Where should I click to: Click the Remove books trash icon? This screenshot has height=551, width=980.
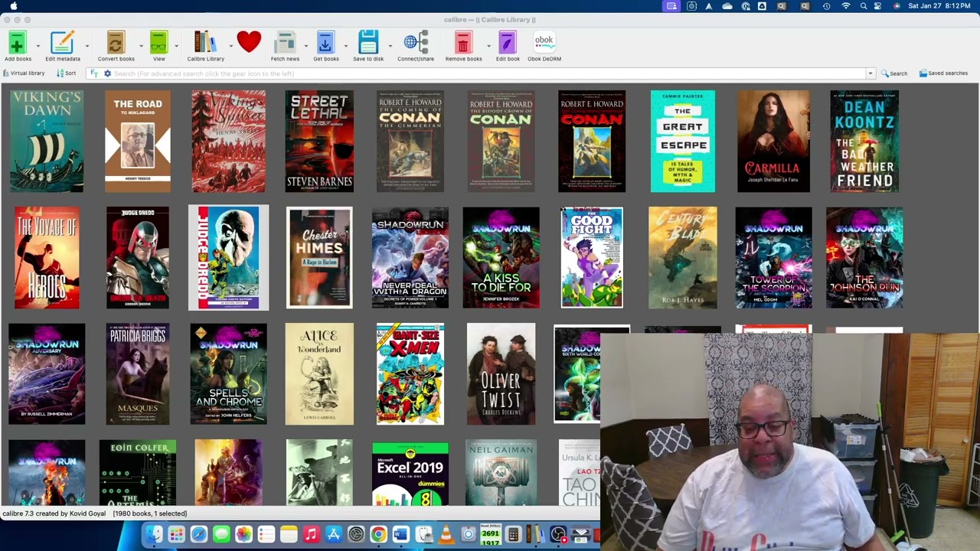(463, 42)
